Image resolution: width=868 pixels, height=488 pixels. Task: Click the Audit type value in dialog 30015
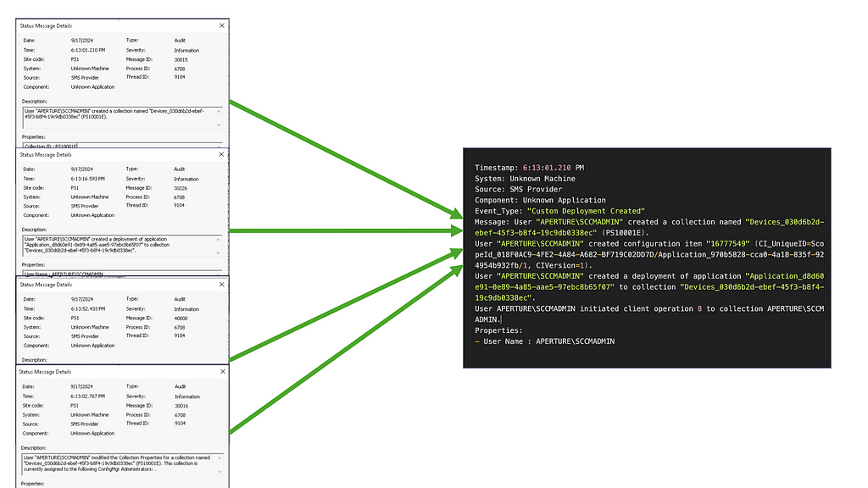point(180,41)
